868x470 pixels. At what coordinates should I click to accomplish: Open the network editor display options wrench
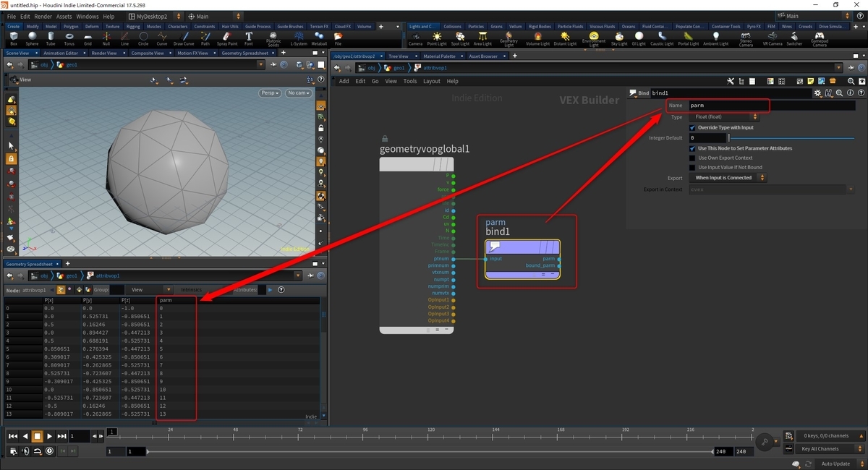(731, 81)
